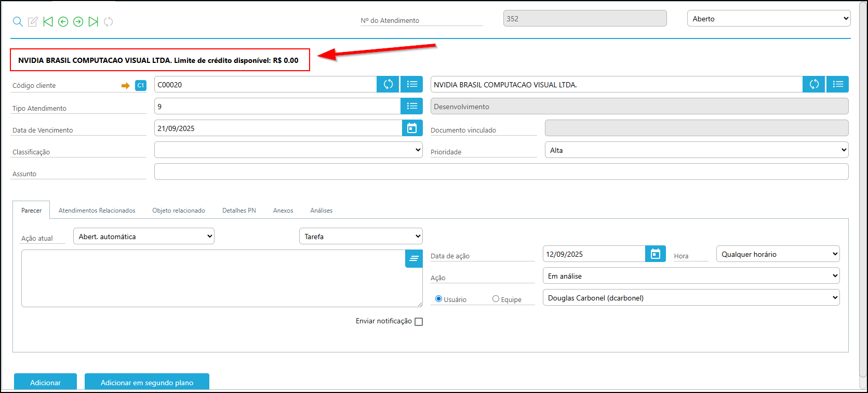Click Adicionar em segundo plano button
868x393 pixels.
[147, 382]
